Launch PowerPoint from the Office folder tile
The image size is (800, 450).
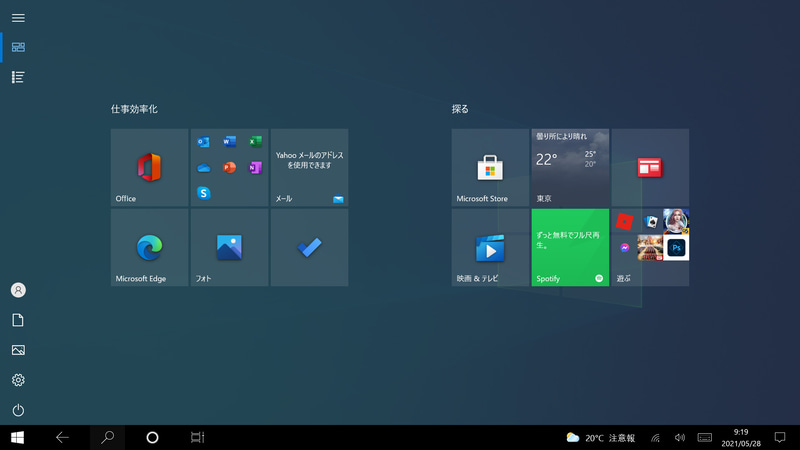point(229,167)
